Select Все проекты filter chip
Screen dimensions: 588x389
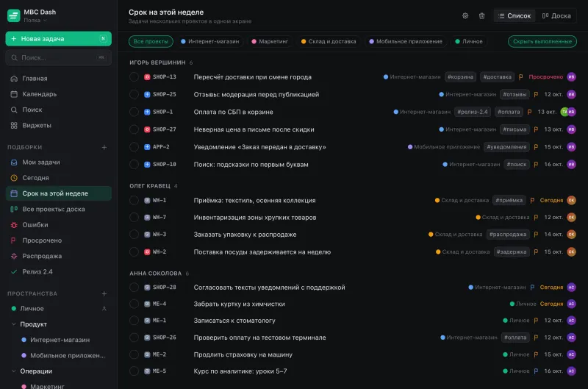click(151, 41)
